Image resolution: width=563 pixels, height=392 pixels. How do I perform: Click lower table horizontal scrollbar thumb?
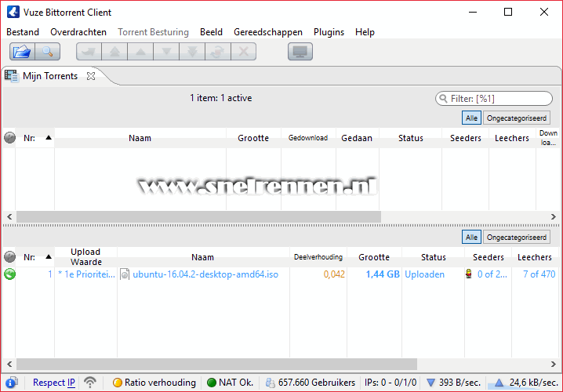coord(217,364)
